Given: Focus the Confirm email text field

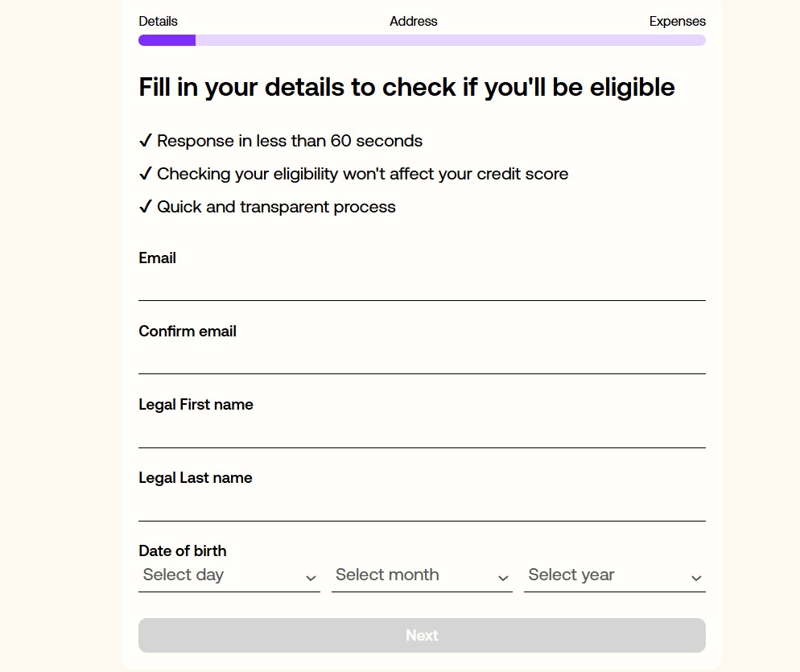Looking at the screenshot, I should coord(422,360).
